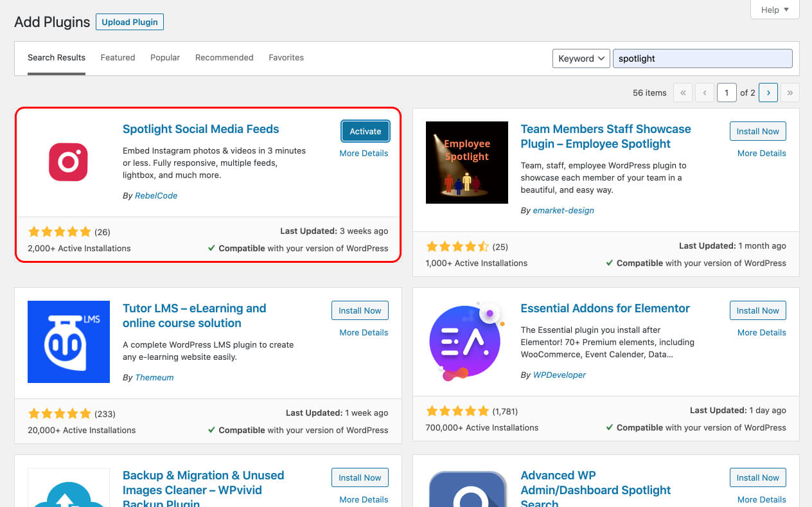Click "700,000+ Active Installations" text
This screenshot has height=507, width=812.
[482, 427]
